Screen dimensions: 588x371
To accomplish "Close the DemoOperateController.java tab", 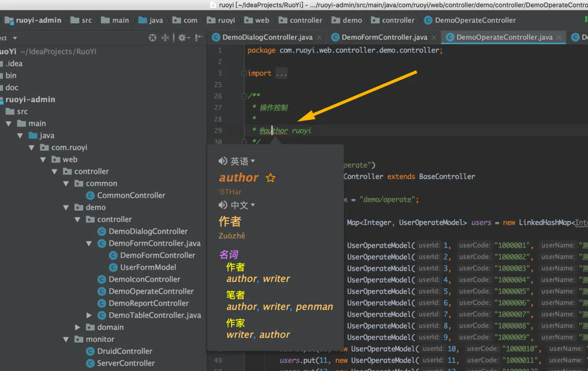I will point(560,37).
